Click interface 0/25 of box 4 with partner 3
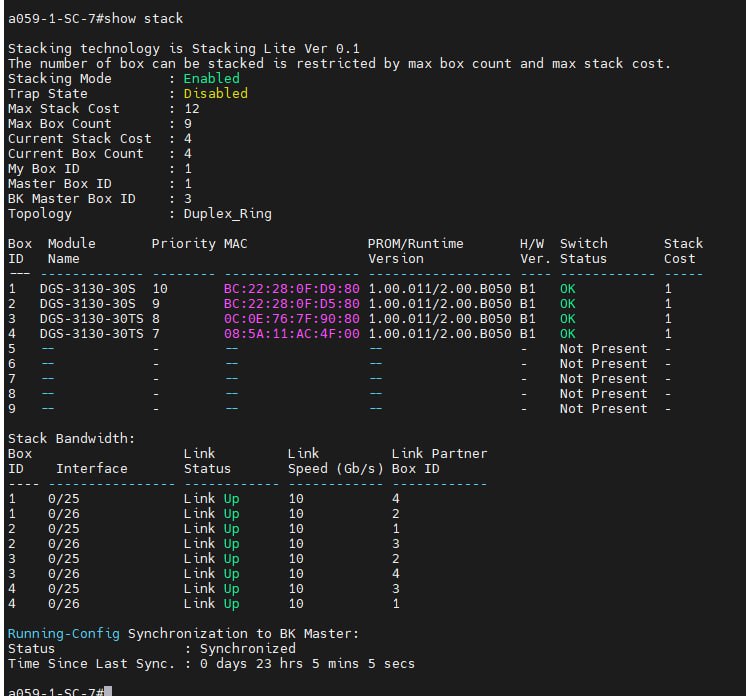This screenshot has width=746, height=696. (x=64, y=589)
